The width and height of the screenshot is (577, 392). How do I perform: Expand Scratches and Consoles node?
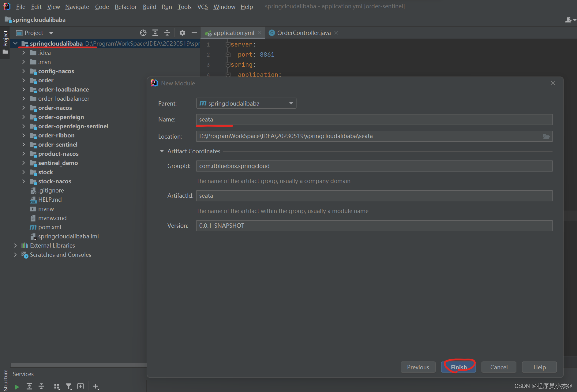[x=15, y=255]
